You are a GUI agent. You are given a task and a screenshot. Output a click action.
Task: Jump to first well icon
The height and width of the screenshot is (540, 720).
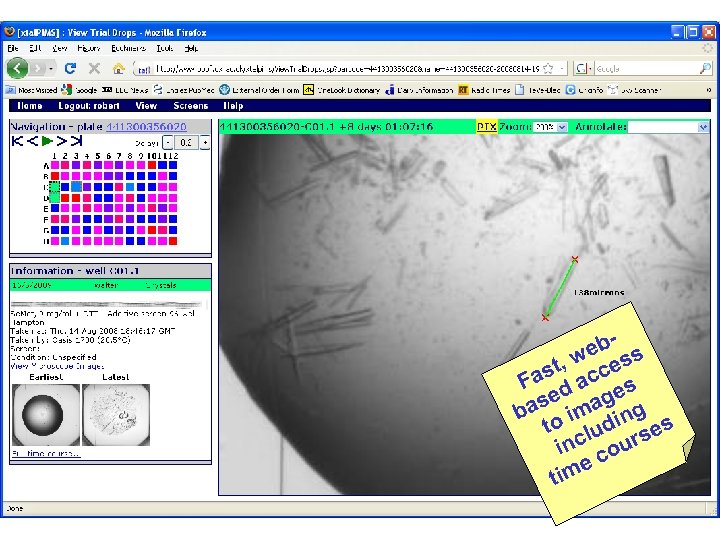17,141
